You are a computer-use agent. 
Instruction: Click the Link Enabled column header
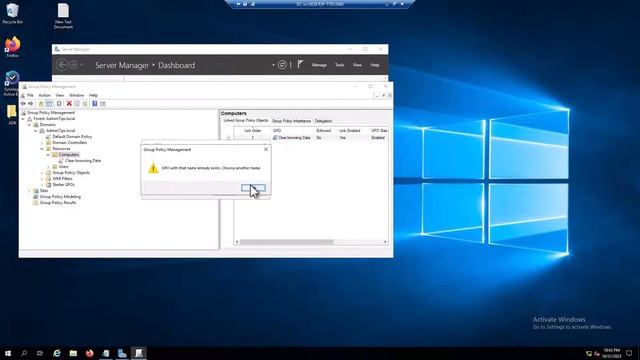350,131
